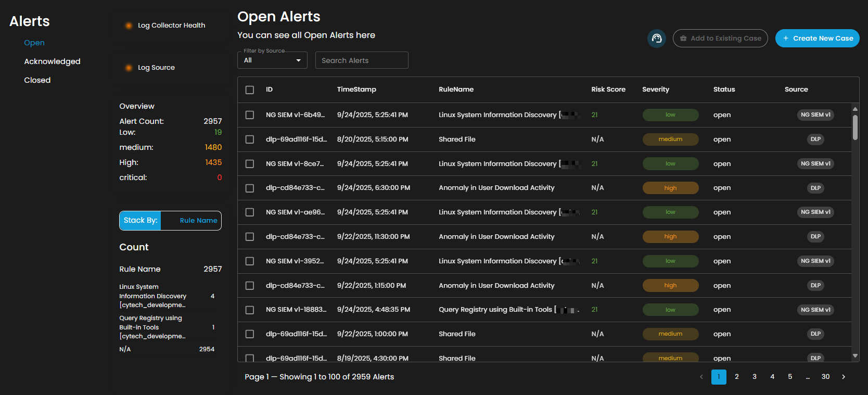Image resolution: width=868 pixels, height=395 pixels.
Task: Click the Search Alerts input field
Action: tap(362, 60)
